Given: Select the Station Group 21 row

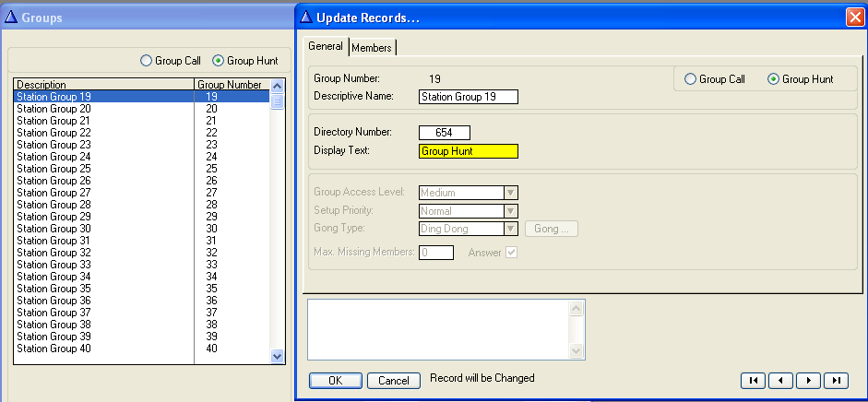Looking at the screenshot, I should pos(142,121).
